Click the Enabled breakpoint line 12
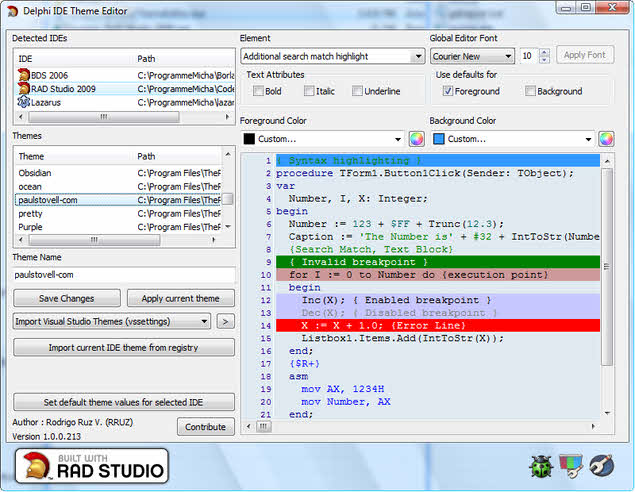The height and width of the screenshot is (492, 635). point(438,300)
